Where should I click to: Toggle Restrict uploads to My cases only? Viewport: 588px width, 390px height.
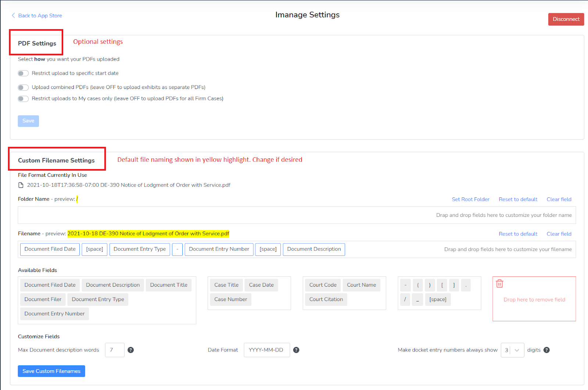tap(23, 99)
